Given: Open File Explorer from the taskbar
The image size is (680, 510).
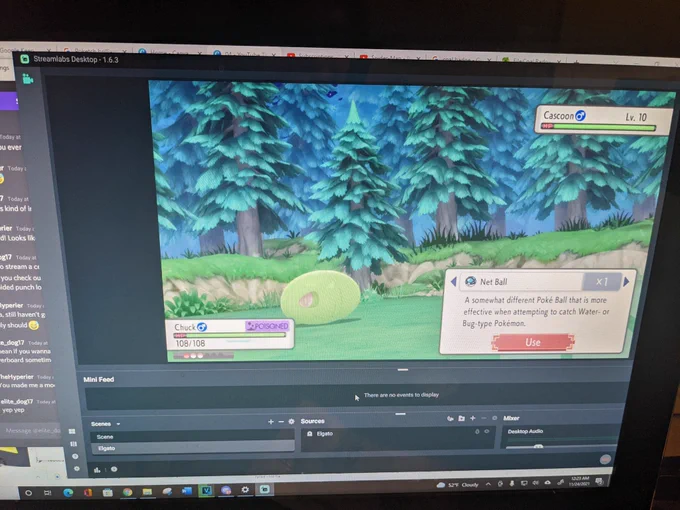Looking at the screenshot, I should tap(147, 492).
